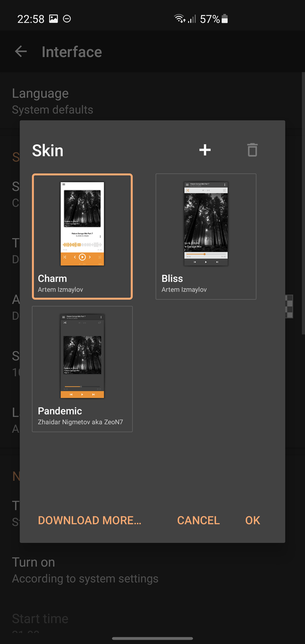Open Download More skins link
The width and height of the screenshot is (305, 644).
point(90,520)
